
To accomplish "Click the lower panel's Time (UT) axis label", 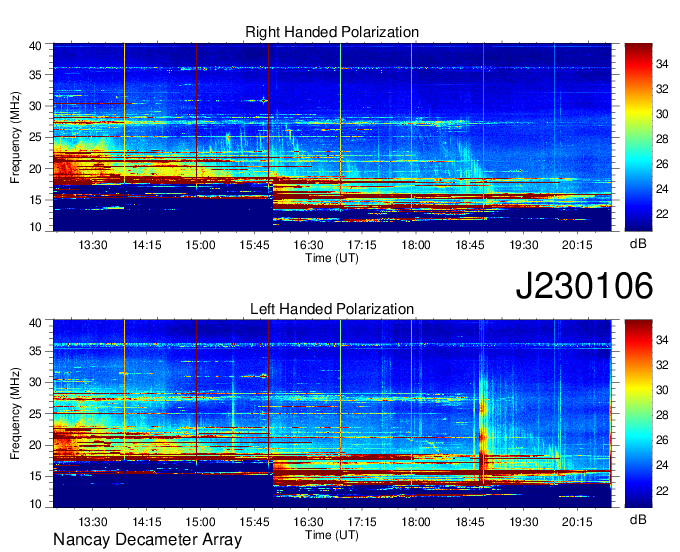I will coord(332,535).
